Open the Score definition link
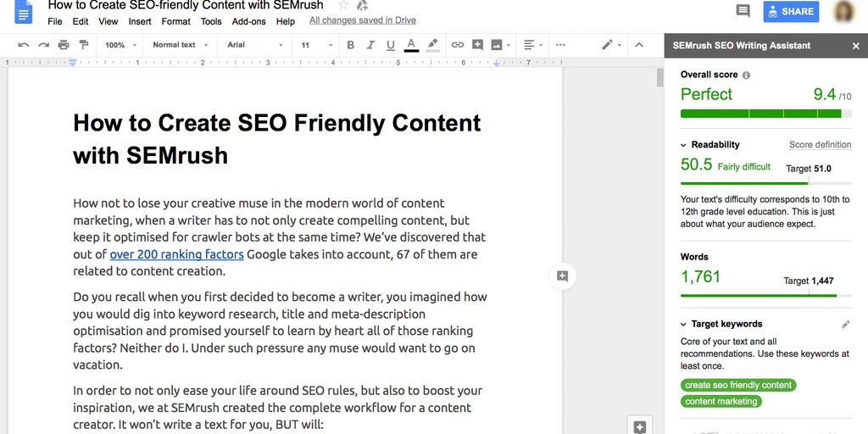Screen dimensions: 868x434 [x=820, y=144]
